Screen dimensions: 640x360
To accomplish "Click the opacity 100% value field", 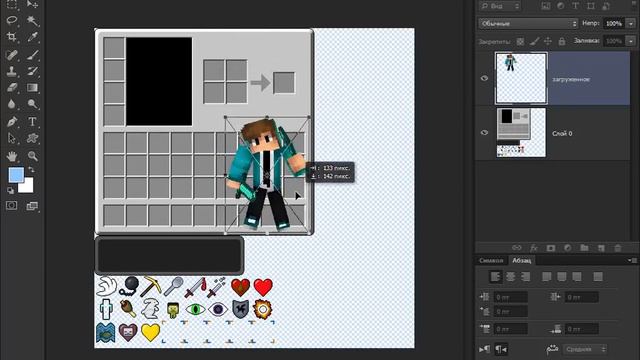I will [x=614, y=24].
